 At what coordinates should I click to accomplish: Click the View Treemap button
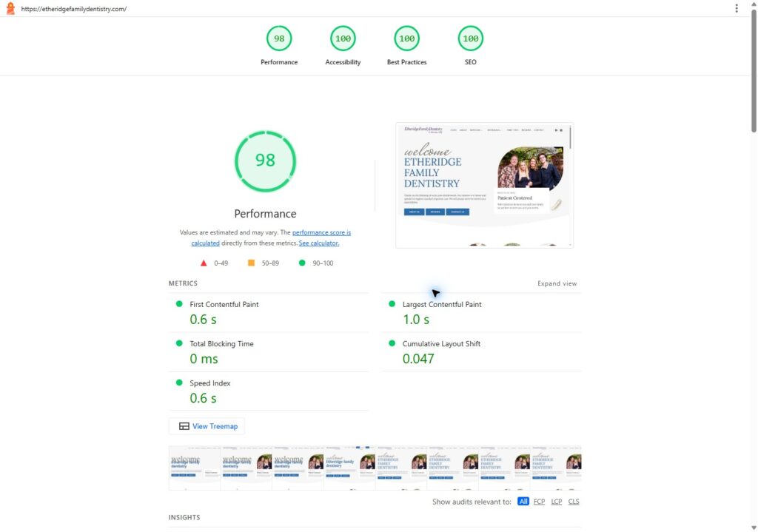207,426
